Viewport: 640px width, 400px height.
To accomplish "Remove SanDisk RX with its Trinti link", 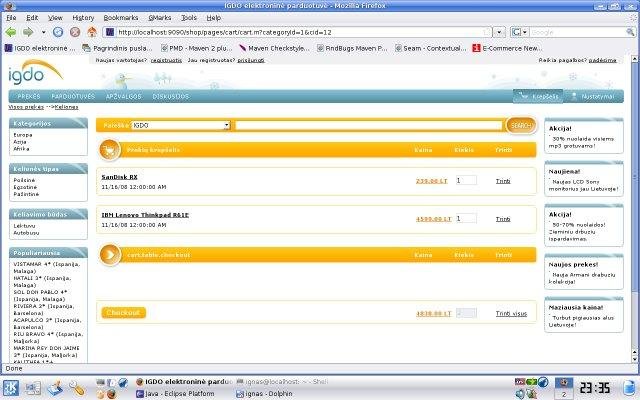I will [503, 181].
